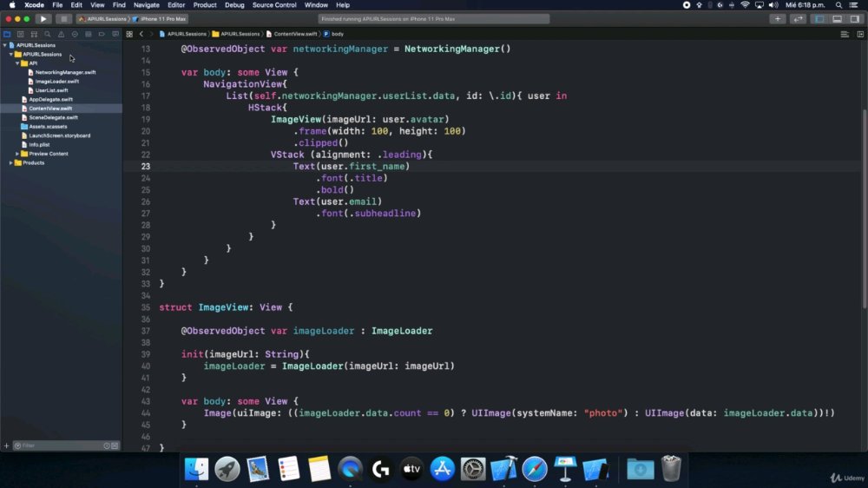The width and height of the screenshot is (868, 488).
Task: Open the Source Control navigator icon
Action: click(21, 35)
